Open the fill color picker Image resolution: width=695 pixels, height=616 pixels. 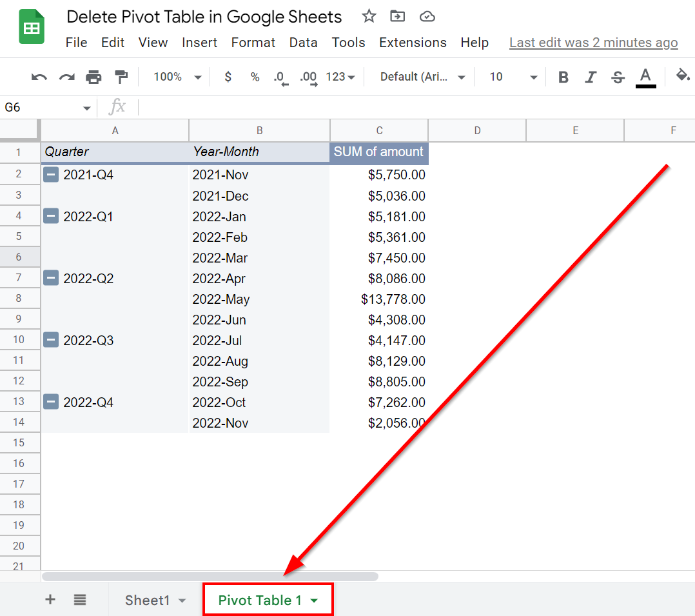pyautogui.click(x=683, y=75)
